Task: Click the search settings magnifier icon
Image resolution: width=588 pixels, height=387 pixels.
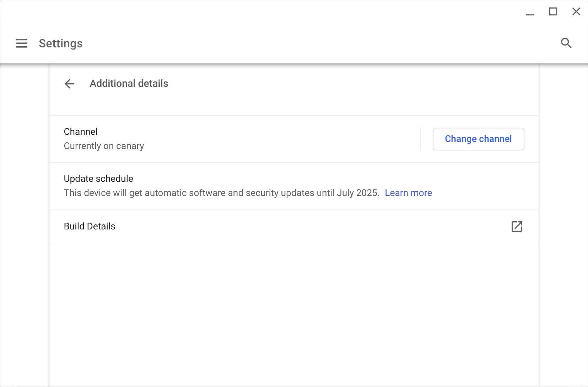Action: (x=566, y=43)
